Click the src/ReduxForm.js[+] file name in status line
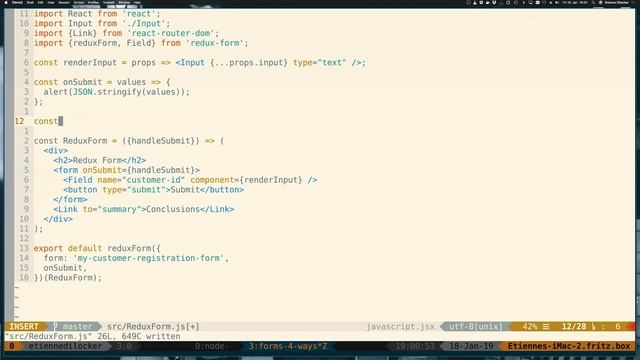Viewport: 640px width, 360px height. tap(153, 327)
